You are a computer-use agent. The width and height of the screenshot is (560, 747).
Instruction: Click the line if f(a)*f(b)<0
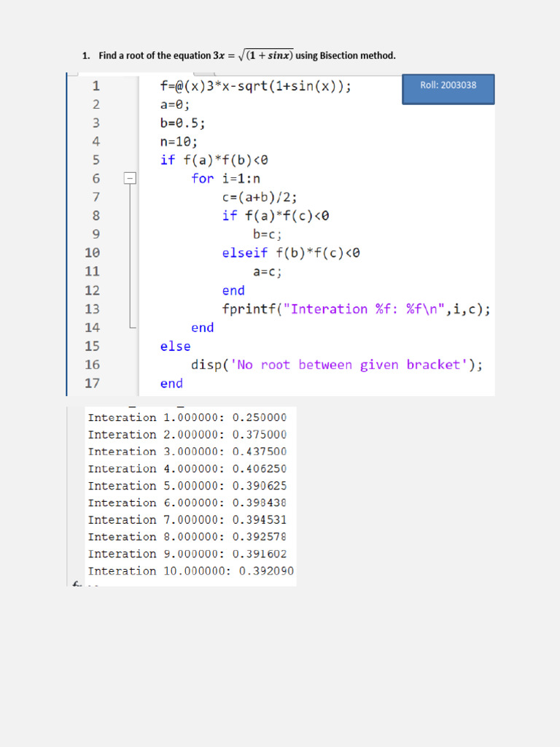214,160
